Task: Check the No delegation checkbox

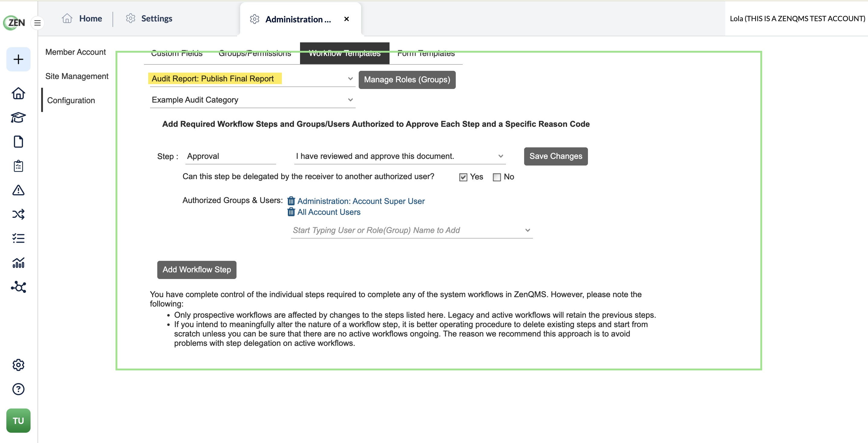Action: point(497,177)
